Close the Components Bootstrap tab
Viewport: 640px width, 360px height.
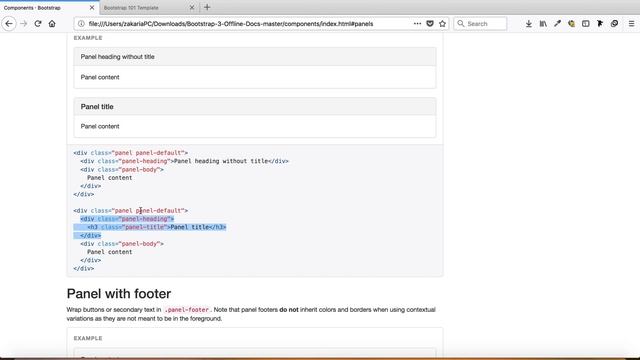pyautogui.click(x=92, y=7)
